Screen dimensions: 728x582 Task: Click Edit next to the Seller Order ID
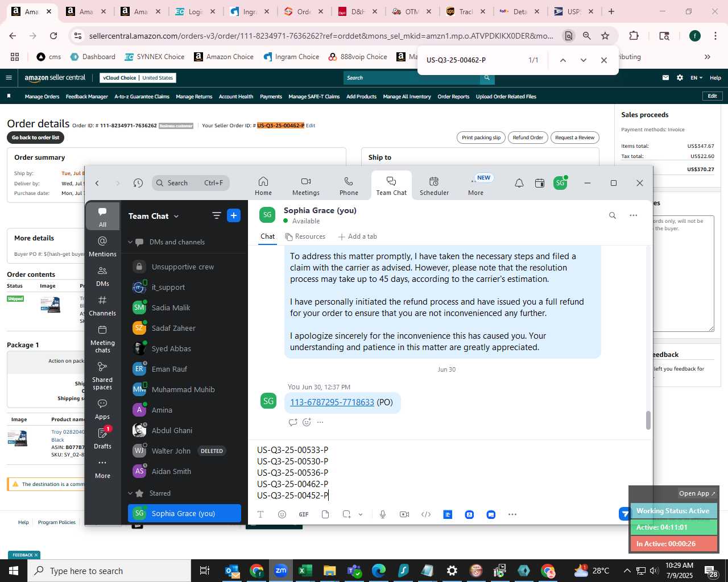(x=311, y=126)
